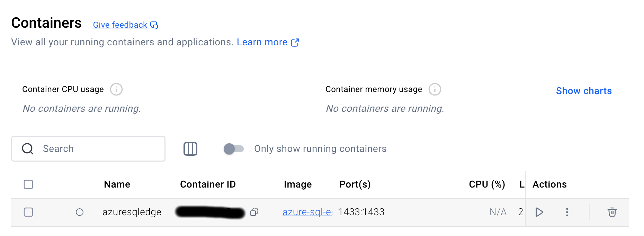Start the azuresqledge container with play icon
The width and height of the screenshot is (644, 236).
pos(539,212)
